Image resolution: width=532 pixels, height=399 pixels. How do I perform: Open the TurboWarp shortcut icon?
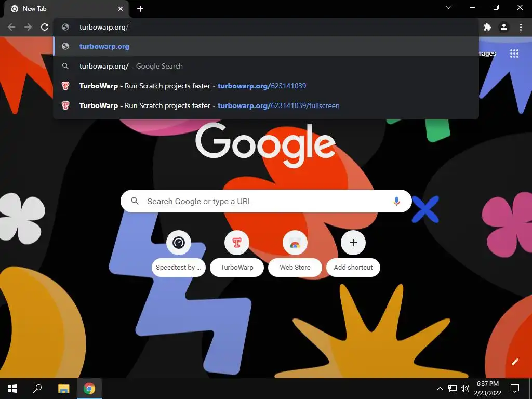pyautogui.click(x=237, y=243)
